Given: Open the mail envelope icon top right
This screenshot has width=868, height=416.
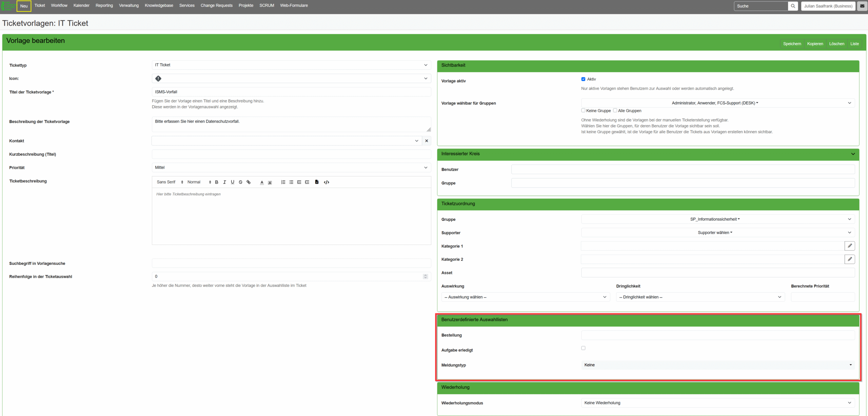Looking at the screenshot, I should click(x=862, y=6).
